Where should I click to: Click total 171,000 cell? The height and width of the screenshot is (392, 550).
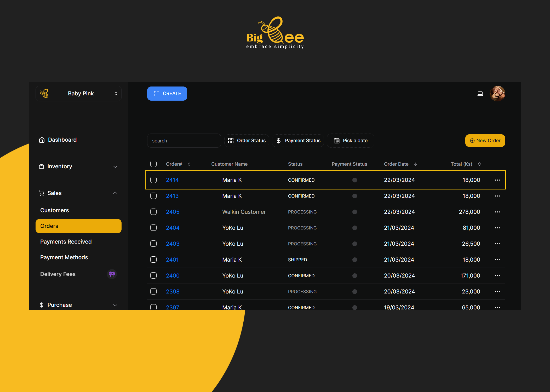click(470, 276)
